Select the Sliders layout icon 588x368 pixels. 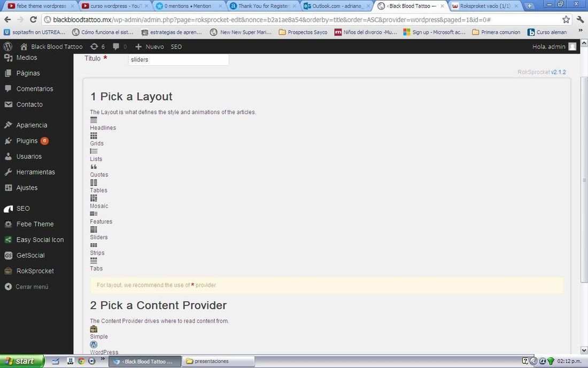pyautogui.click(x=94, y=229)
